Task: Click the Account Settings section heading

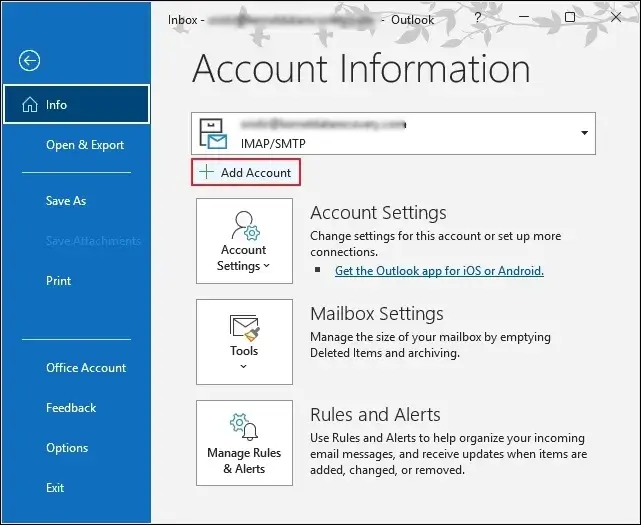Action: click(378, 213)
